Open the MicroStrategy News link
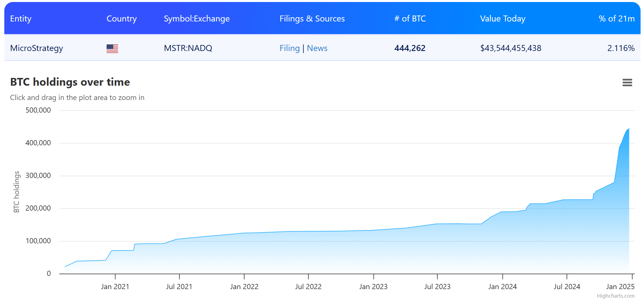The image size is (644, 304). [x=317, y=48]
